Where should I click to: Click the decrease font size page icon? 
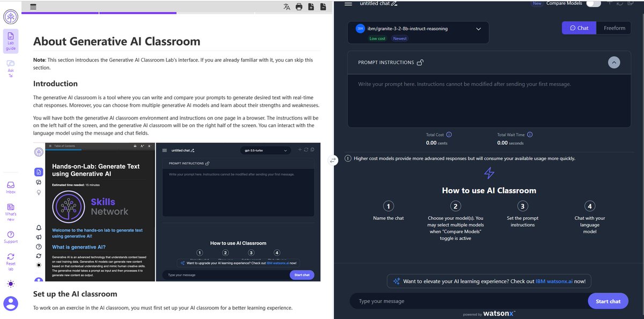323,7
